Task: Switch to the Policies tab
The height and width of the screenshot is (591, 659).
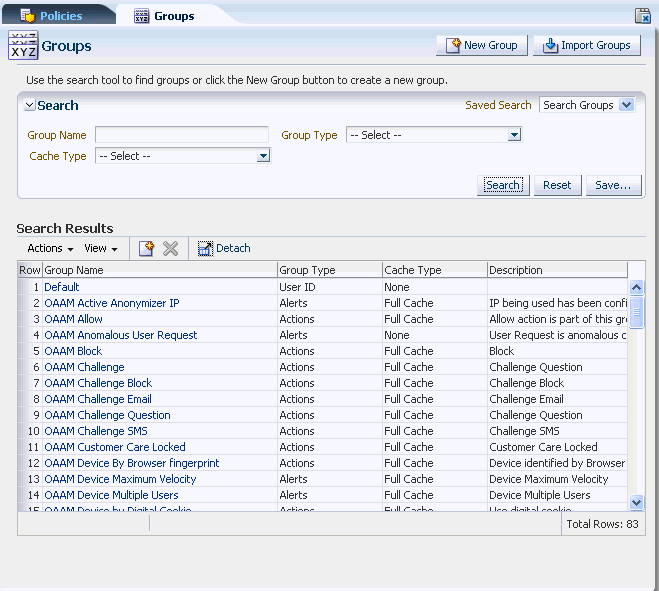Action: [x=59, y=16]
